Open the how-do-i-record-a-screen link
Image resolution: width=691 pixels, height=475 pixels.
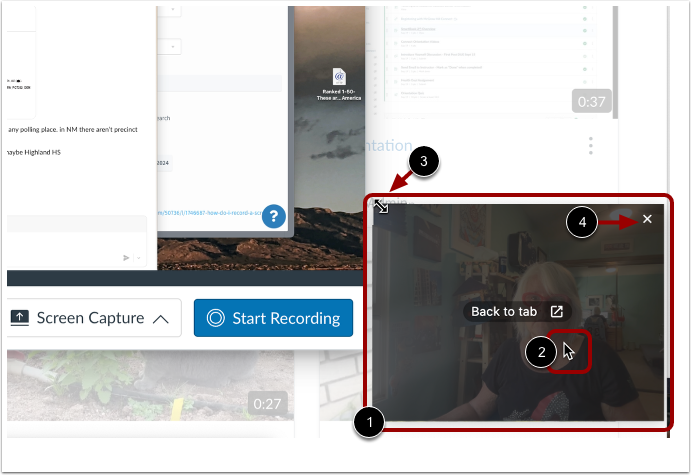210,212
